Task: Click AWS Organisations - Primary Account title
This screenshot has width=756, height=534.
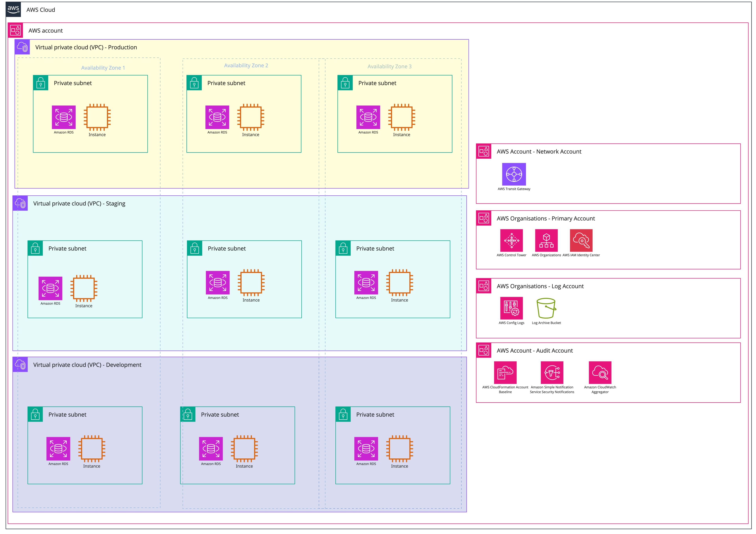Action: click(546, 218)
